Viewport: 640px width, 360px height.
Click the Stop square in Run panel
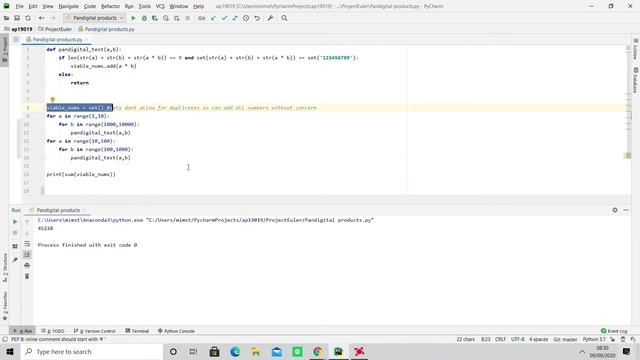pyautogui.click(x=15, y=233)
